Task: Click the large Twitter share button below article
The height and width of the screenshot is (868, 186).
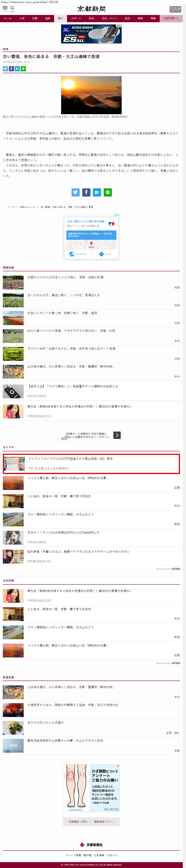Action: 76,192
